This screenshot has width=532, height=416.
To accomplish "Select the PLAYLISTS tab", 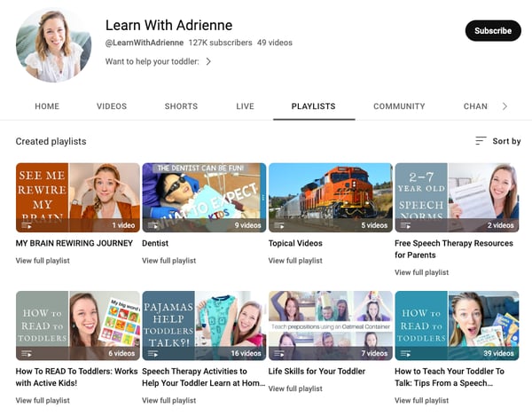I will [x=314, y=106].
